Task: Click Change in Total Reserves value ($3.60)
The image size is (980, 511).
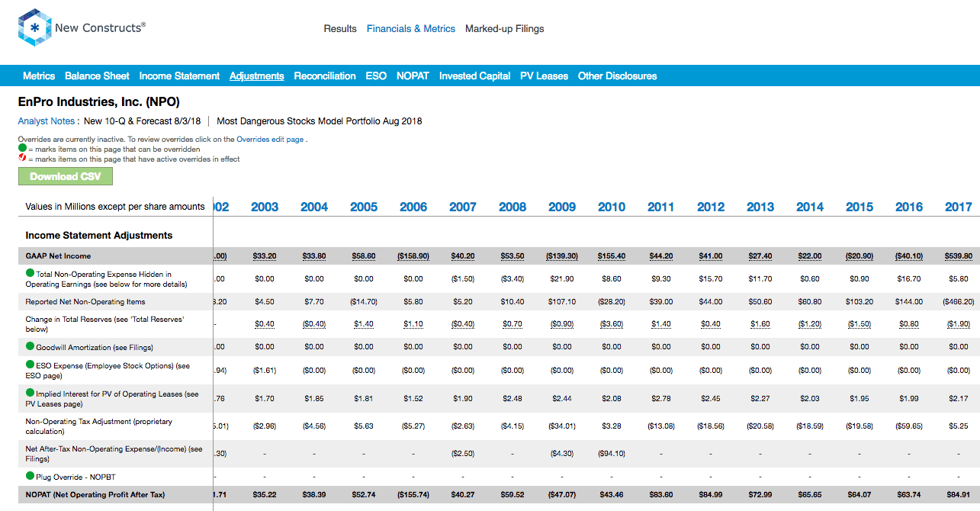Action: 612,324
